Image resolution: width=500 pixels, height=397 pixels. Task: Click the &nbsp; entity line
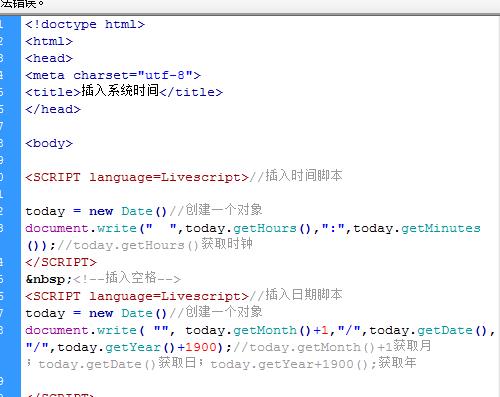(103, 278)
